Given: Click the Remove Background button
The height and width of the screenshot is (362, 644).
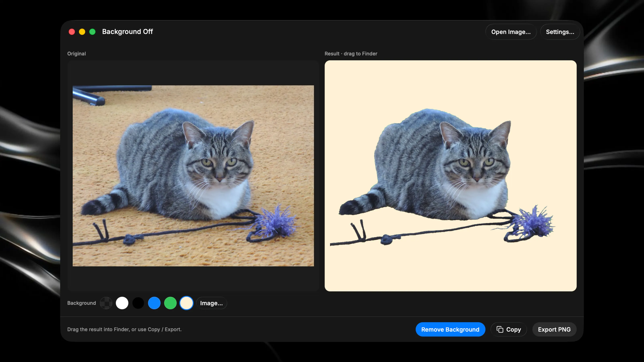Looking at the screenshot, I should click(x=450, y=329).
